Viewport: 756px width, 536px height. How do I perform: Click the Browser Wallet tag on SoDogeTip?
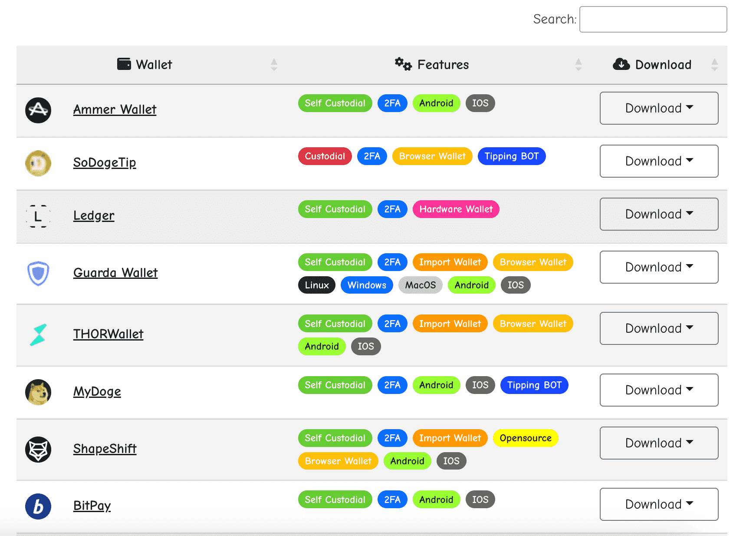pos(432,156)
